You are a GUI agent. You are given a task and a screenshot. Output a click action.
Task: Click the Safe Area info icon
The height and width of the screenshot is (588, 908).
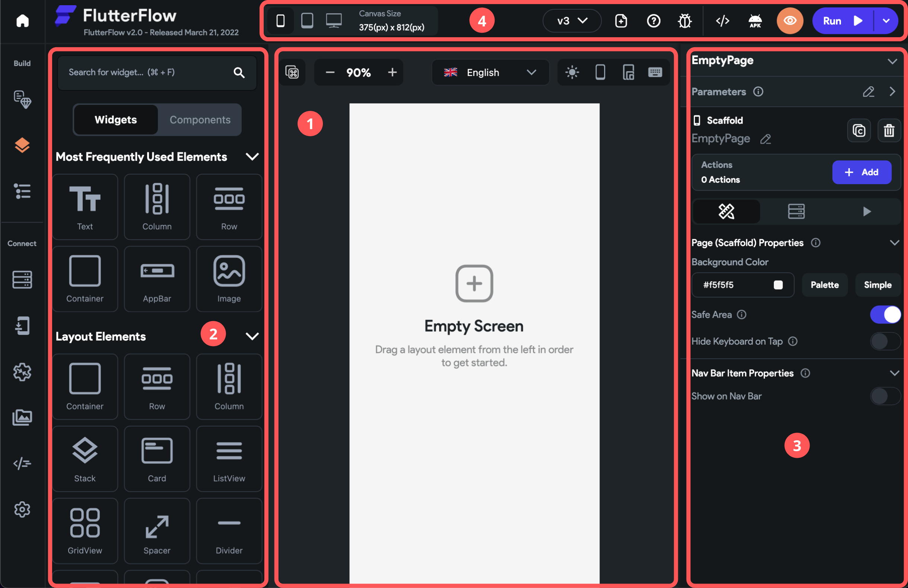pyautogui.click(x=741, y=314)
